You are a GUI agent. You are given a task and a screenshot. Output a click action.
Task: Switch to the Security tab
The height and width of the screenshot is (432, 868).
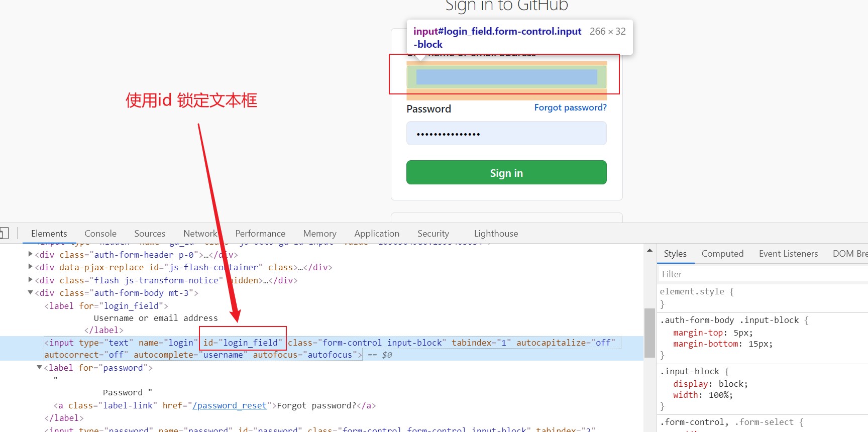(433, 234)
